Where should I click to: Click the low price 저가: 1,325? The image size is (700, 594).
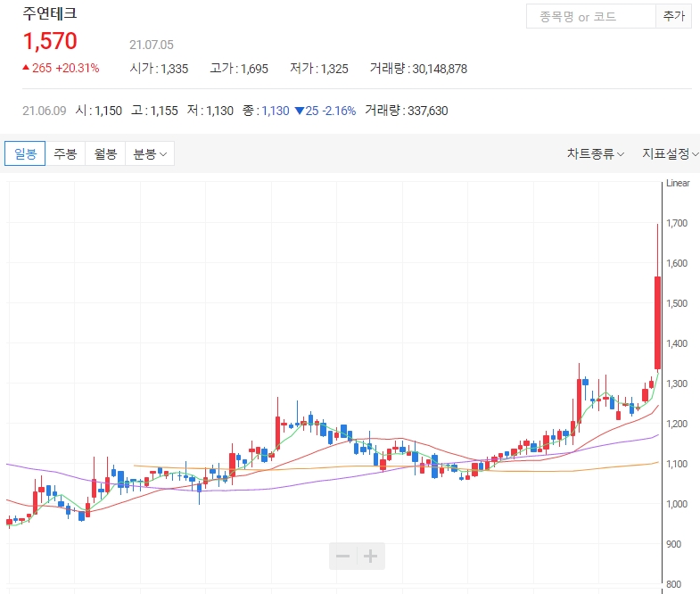point(318,69)
